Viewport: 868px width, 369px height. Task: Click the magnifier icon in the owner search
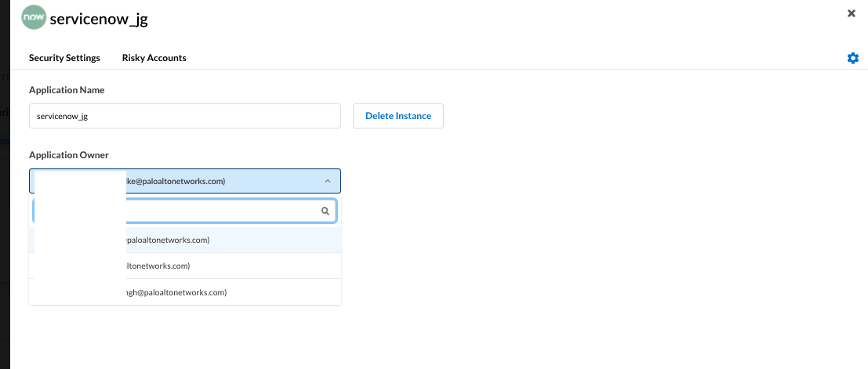(325, 211)
